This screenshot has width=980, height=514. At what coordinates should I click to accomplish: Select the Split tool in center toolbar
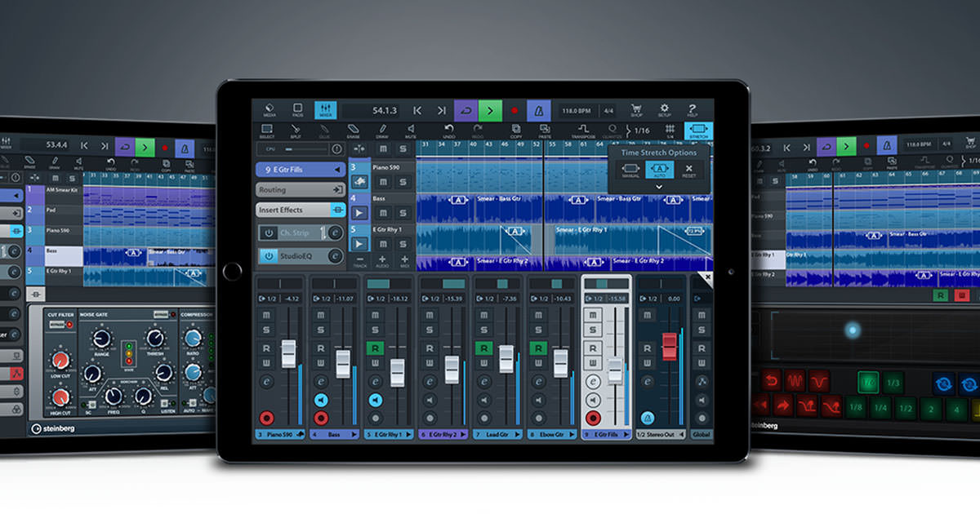pyautogui.click(x=296, y=131)
